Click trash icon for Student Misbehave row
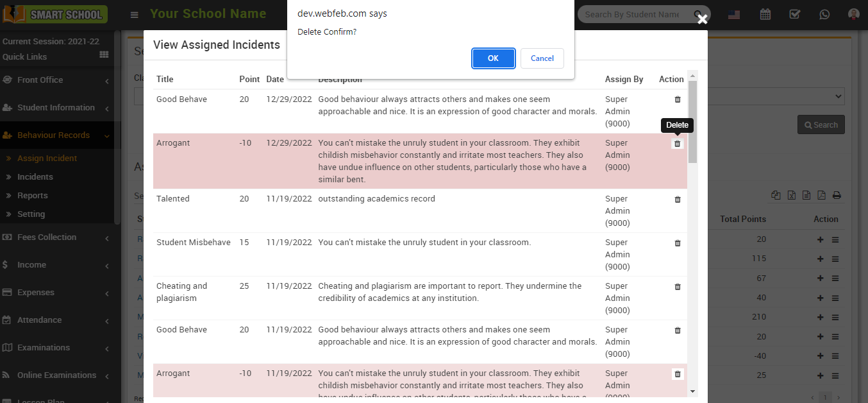This screenshot has width=868, height=403. coord(678,243)
